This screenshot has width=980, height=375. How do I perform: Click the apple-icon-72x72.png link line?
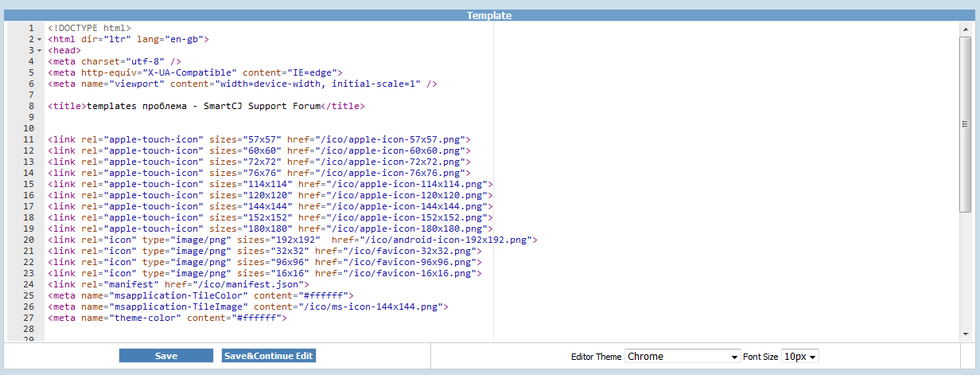click(x=259, y=162)
